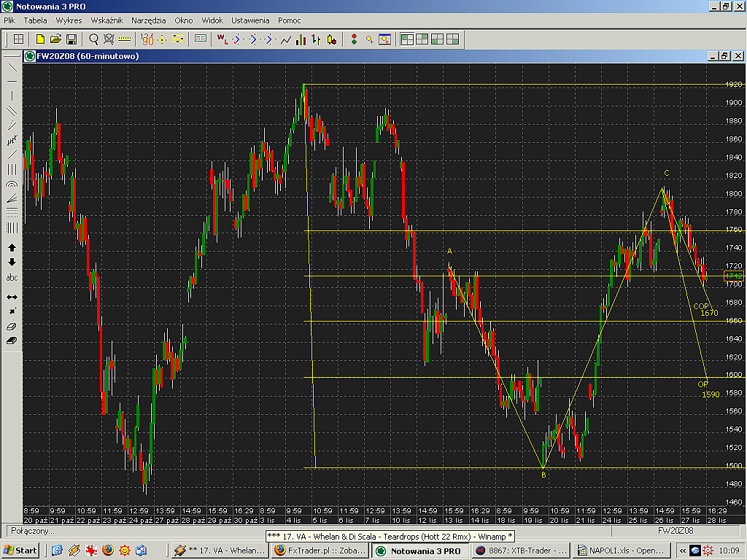The width and height of the screenshot is (747, 560).
Task: Expand hidden system tray icons chevron
Action: click(683, 551)
